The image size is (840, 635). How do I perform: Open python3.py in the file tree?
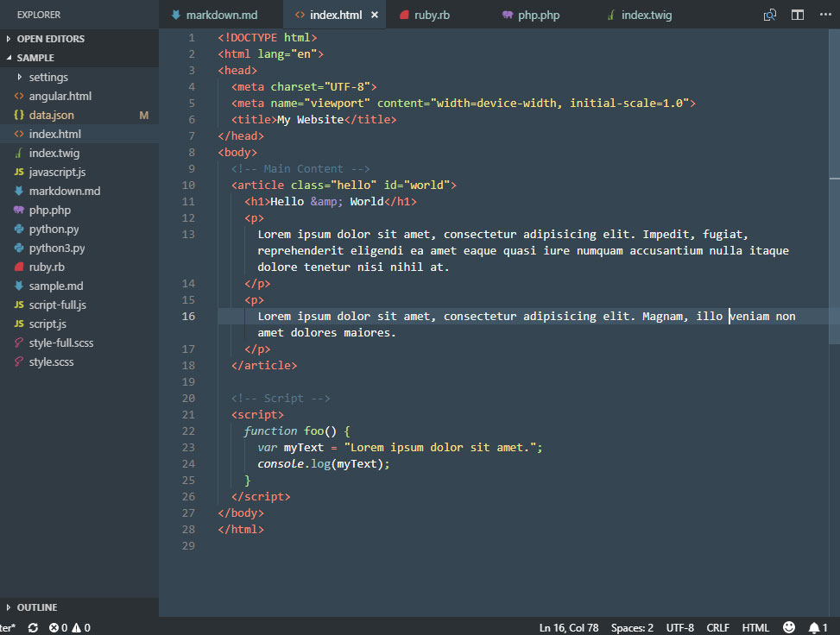tap(79, 248)
